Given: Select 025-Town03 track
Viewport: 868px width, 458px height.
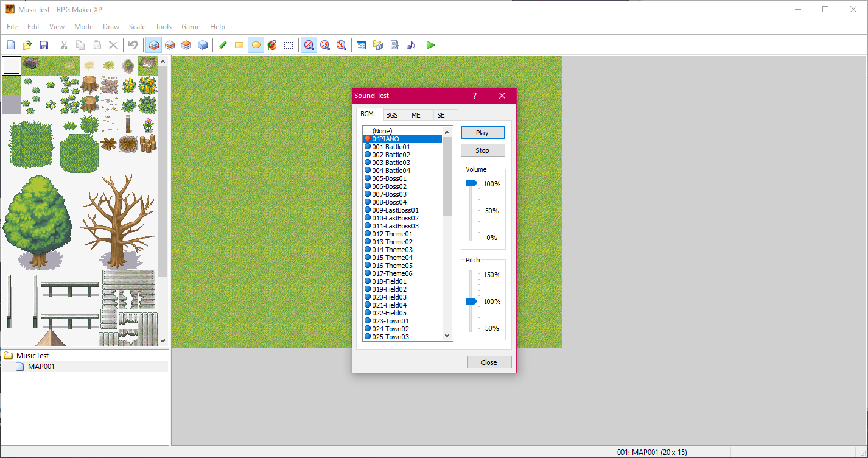Looking at the screenshot, I should pyautogui.click(x=402, y=337).
